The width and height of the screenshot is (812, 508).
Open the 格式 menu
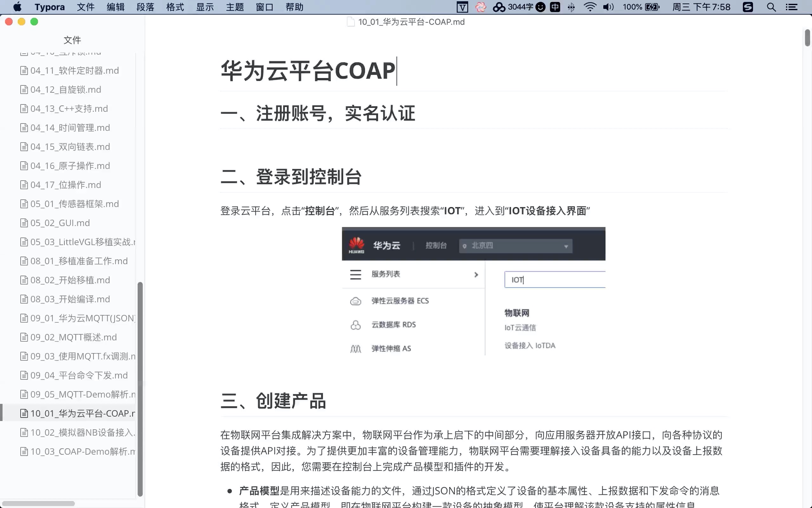point(175,7)
